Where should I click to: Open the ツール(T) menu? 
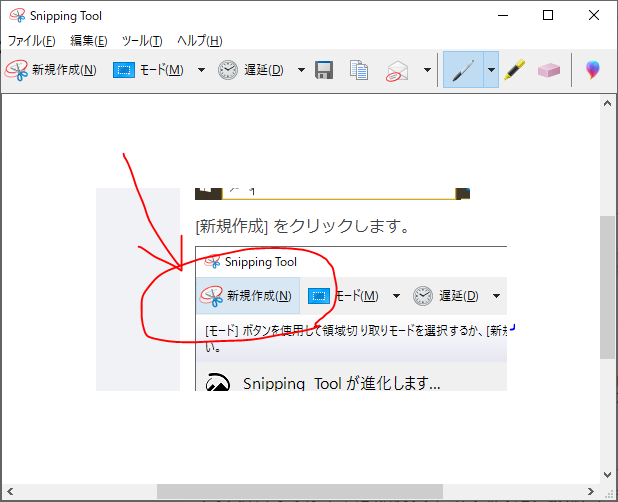142,41
